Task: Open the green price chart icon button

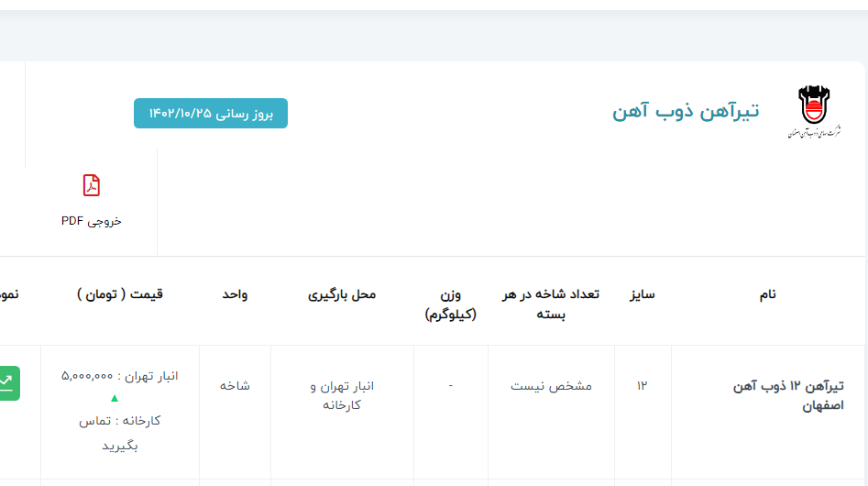Action: pyautogui.click(x=7, y=382)
